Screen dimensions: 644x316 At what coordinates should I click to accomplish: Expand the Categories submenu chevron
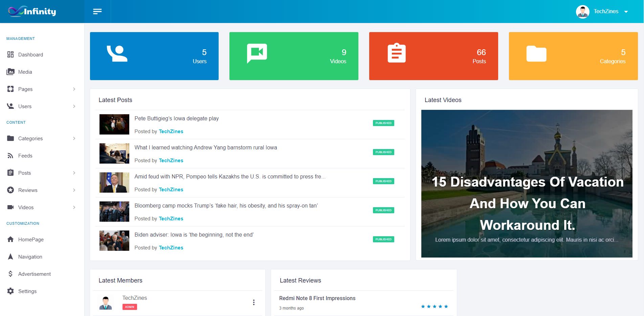tap(74, 138)
